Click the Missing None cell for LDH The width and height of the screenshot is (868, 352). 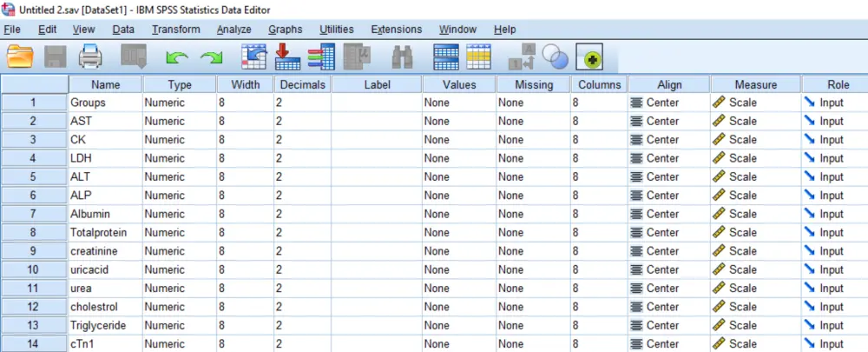pos(534,158)
